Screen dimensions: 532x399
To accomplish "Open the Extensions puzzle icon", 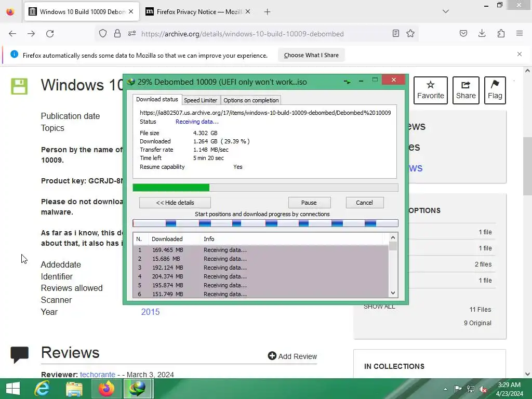I will [501, 33].
